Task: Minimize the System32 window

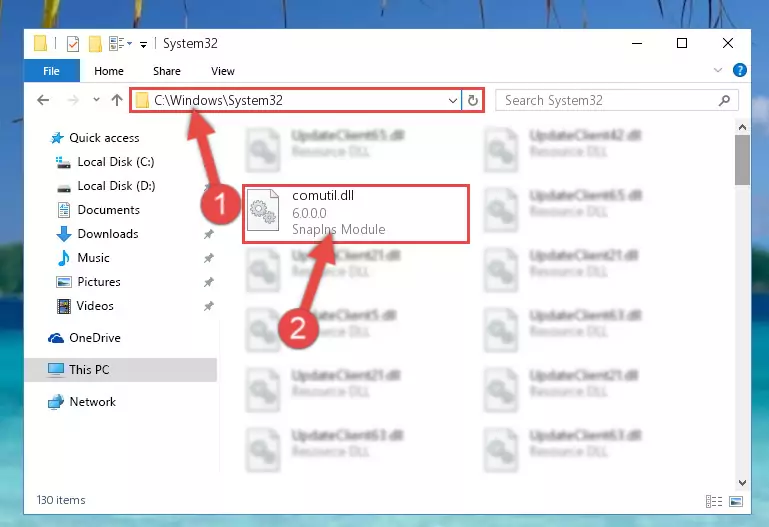Action: (637, 43)
